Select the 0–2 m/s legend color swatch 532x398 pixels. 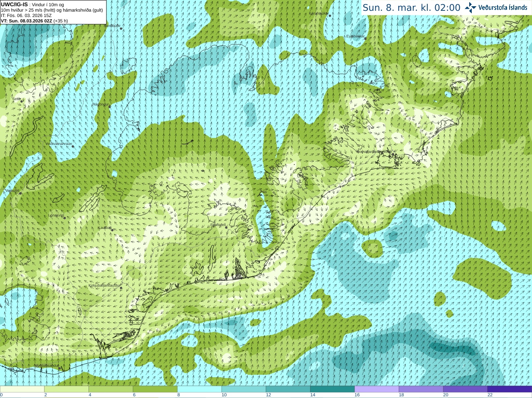click(22, 389)
